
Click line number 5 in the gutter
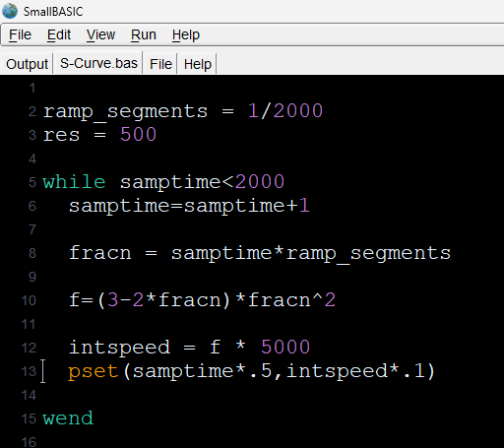(32, 182)
